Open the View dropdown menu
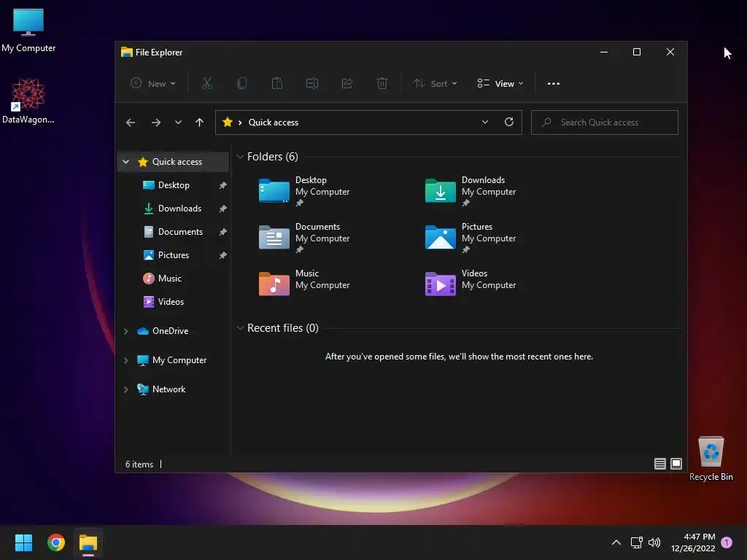The image size is (747, 560). (x=500, y=83)
